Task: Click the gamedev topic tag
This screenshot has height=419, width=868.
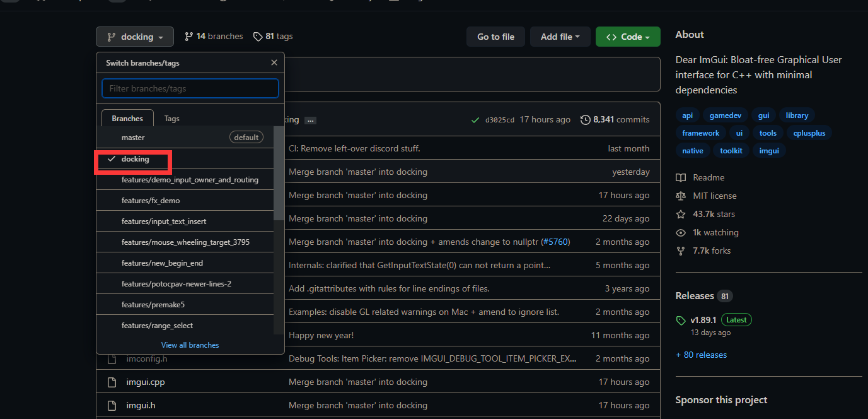Action: click(726, 115)
